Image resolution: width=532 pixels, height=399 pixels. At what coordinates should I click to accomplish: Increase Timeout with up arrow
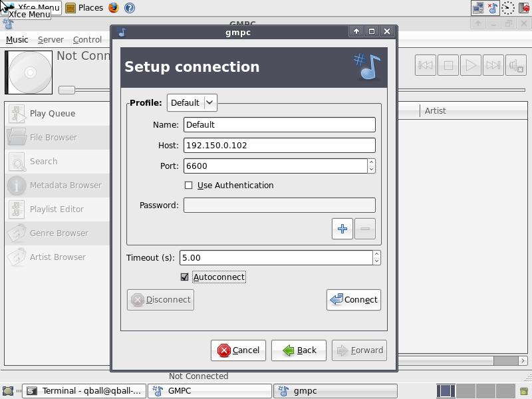(x=376, y=254)
